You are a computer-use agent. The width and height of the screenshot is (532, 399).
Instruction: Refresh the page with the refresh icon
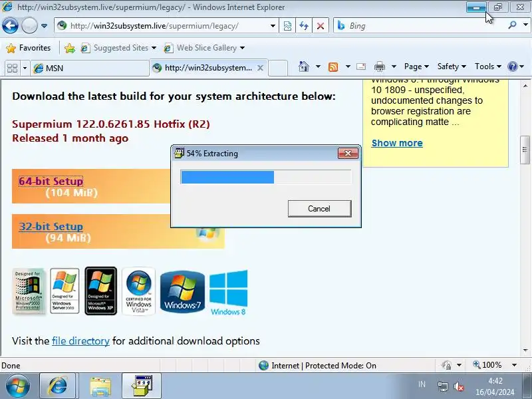304,26
